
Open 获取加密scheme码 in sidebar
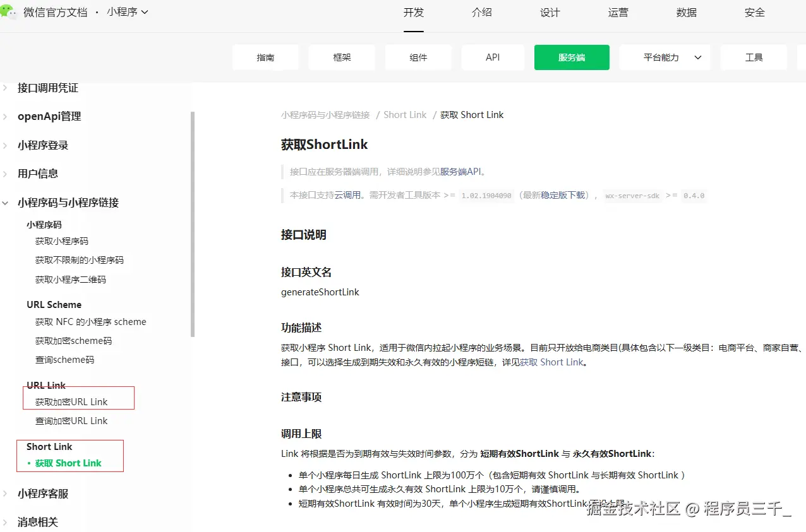[x=74, y=341]
